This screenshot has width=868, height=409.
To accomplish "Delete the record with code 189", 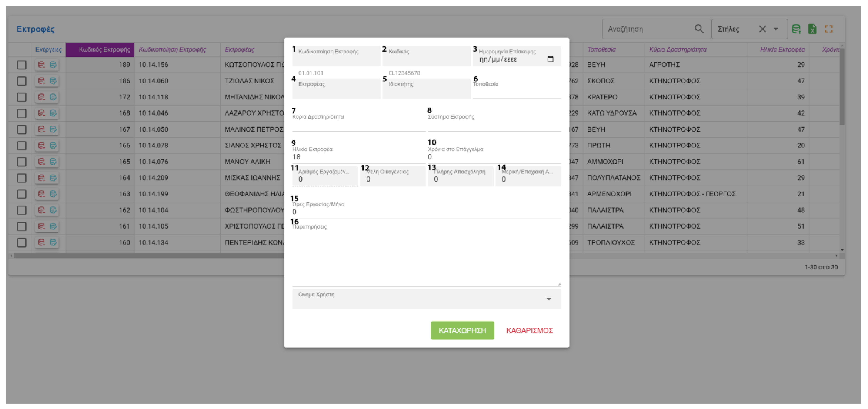I will 42,65.
